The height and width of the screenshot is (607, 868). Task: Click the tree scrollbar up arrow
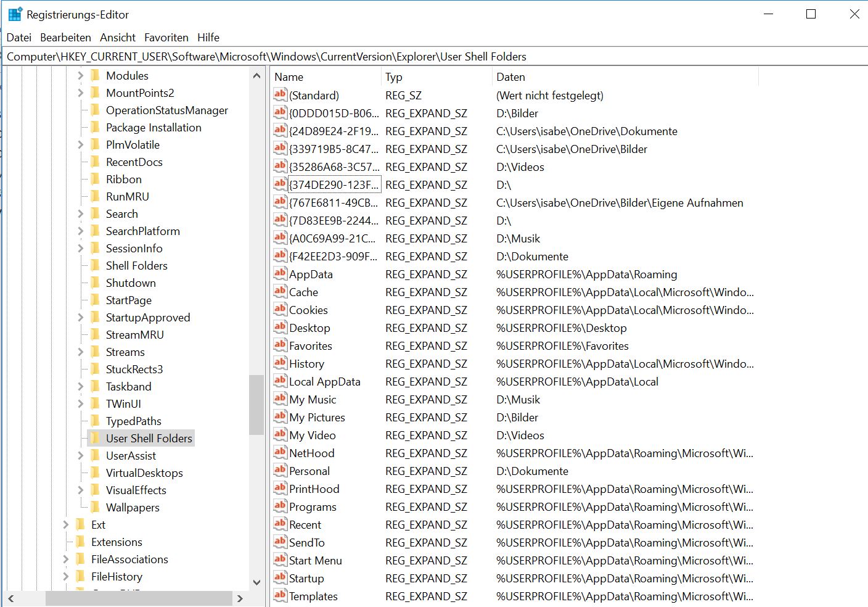tap(256, 75)
